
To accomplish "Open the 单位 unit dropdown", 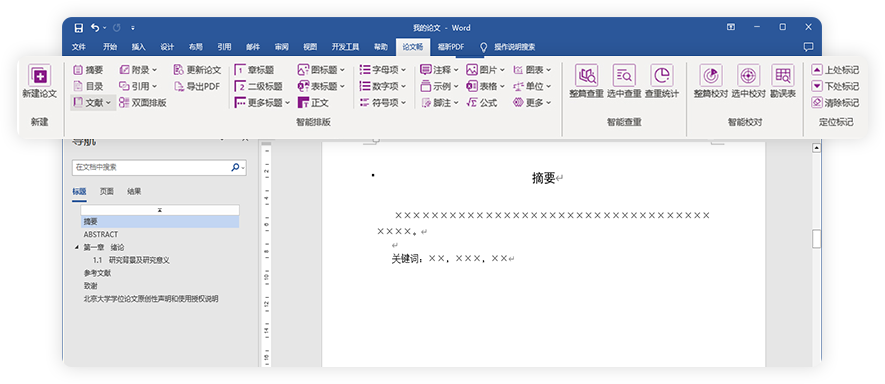I will 532,86.
